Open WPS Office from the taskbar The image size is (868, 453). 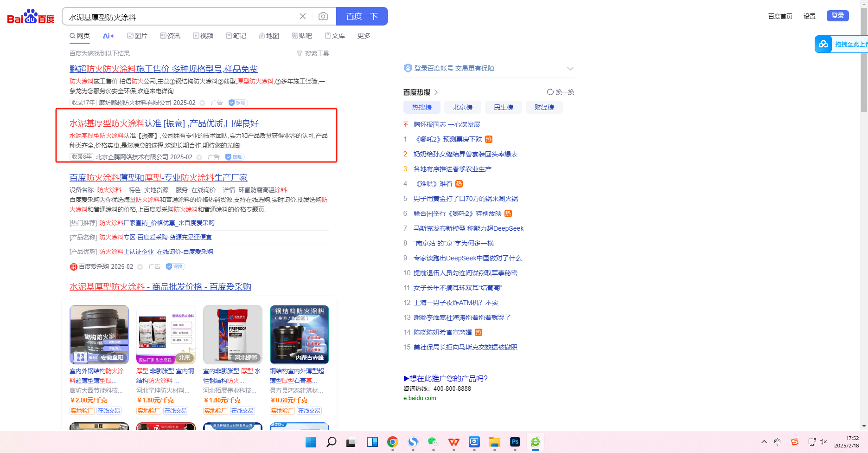454,442
